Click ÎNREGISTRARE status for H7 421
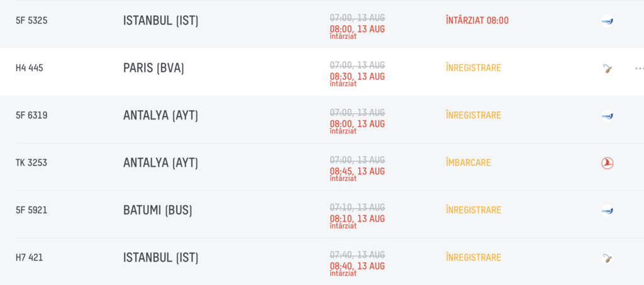 pos(474,257)
